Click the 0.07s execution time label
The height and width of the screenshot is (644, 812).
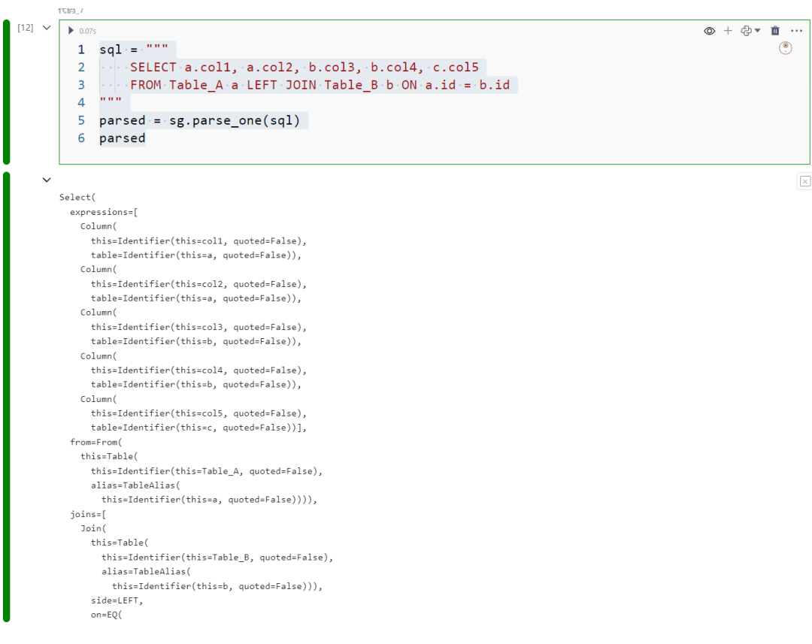87,31
